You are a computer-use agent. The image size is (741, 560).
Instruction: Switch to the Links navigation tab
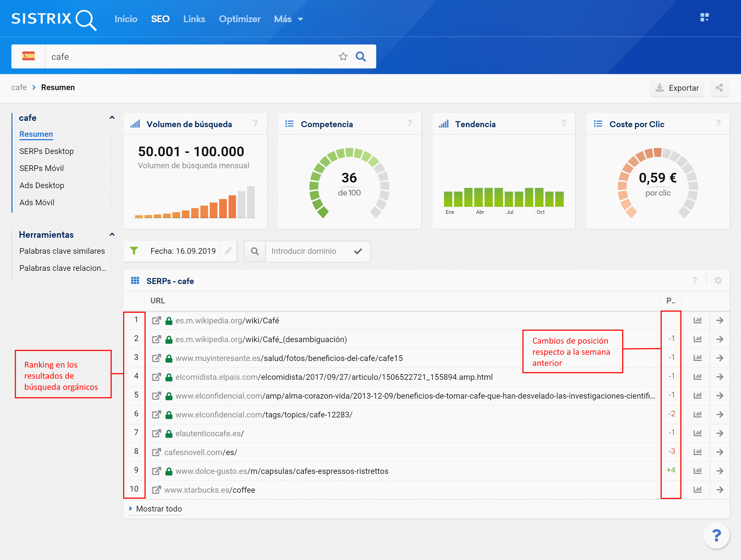[x=194, y=19]
